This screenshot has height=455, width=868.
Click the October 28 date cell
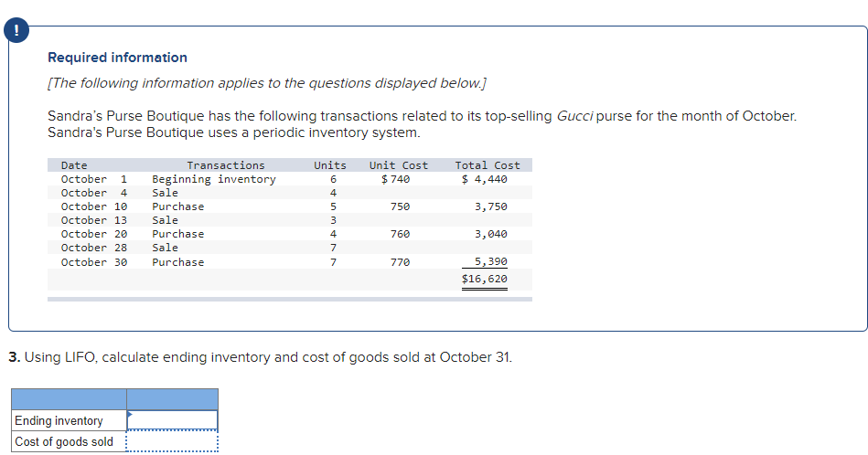(94, 249)
